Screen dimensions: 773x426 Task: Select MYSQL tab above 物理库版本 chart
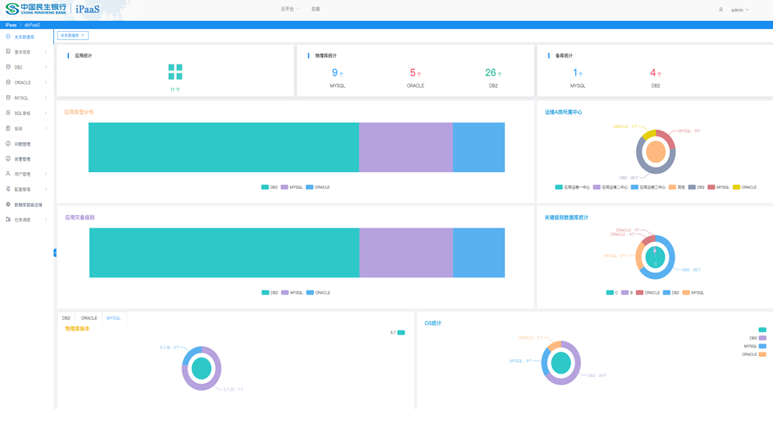point(113,318)
